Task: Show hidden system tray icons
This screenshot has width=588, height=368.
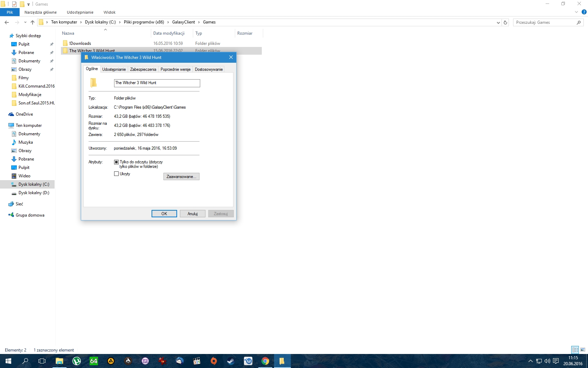Action: click(x=531, y=361)
